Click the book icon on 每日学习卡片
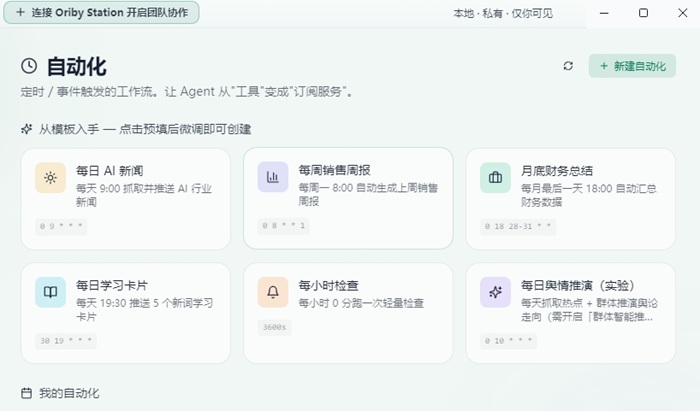The height and width of the screenshot is (411, 700). (x=50, y=292)
